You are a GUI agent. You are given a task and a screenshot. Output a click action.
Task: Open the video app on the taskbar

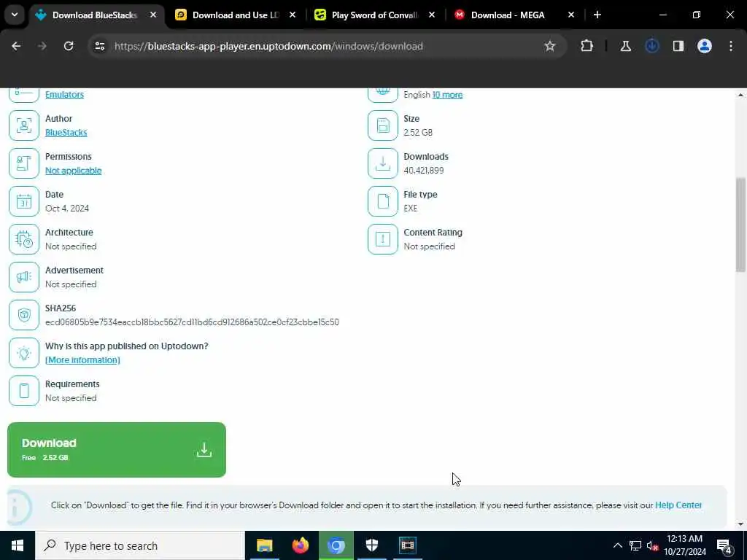[x=407, y=545]
